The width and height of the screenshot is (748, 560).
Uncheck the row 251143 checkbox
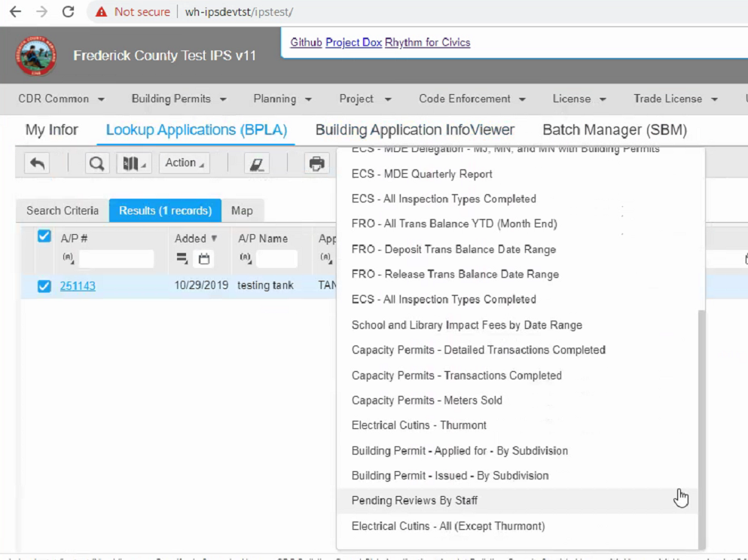point(44,285)
